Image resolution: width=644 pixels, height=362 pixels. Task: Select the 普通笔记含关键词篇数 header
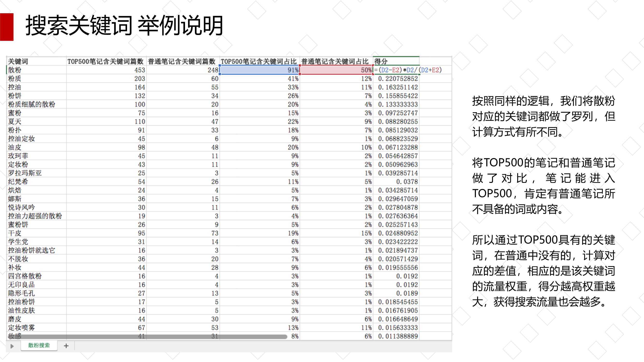183,62
